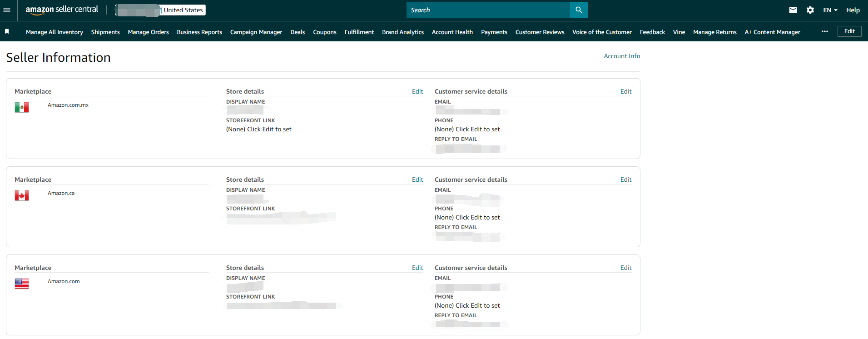Viewport: 868px width, 339px height.
Task: Open the United States marketplace switcher
Action: tap(183, 10)
